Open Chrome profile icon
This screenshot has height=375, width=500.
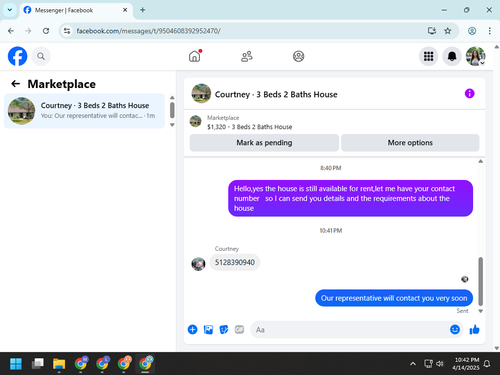(x=472, y=31)
